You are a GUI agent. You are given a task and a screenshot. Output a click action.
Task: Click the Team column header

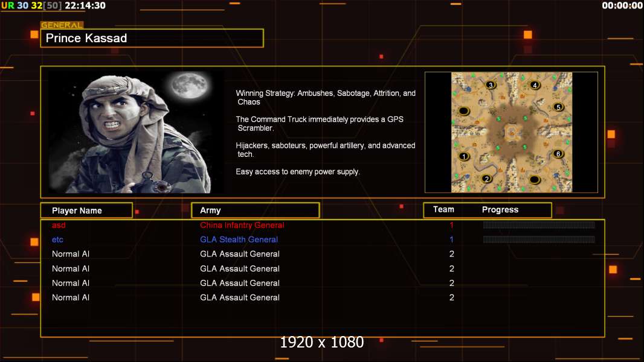(443, 209)
